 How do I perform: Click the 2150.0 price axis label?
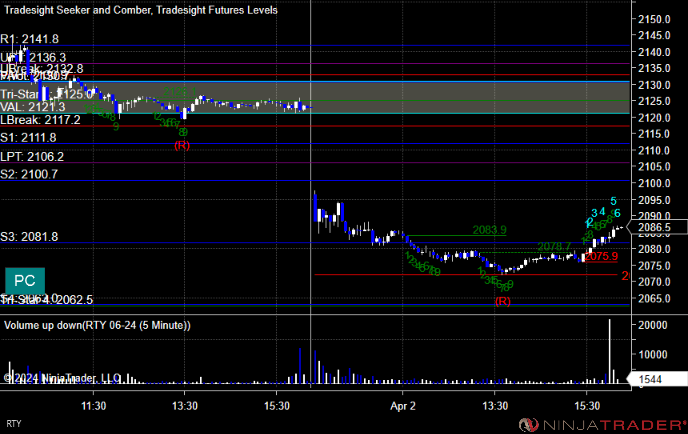tap(654, 19)
